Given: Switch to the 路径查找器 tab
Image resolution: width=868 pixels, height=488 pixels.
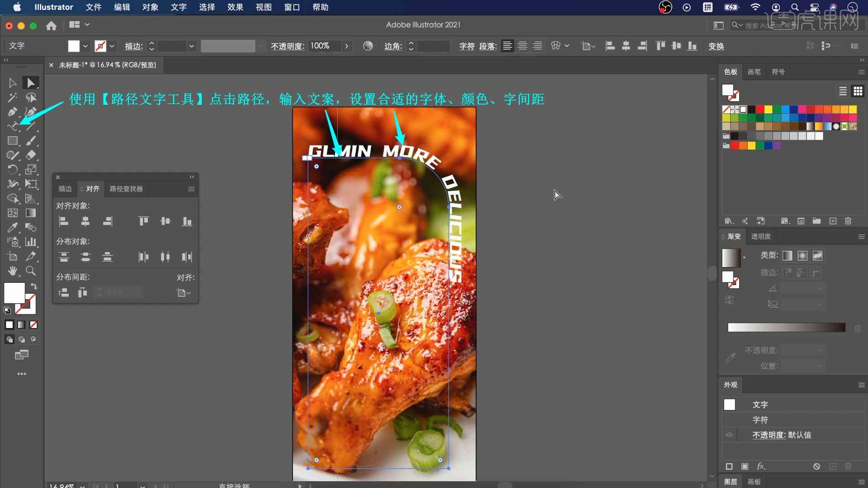Looking at the screenshot, I should pyautogui.click(x=126, y=189).
